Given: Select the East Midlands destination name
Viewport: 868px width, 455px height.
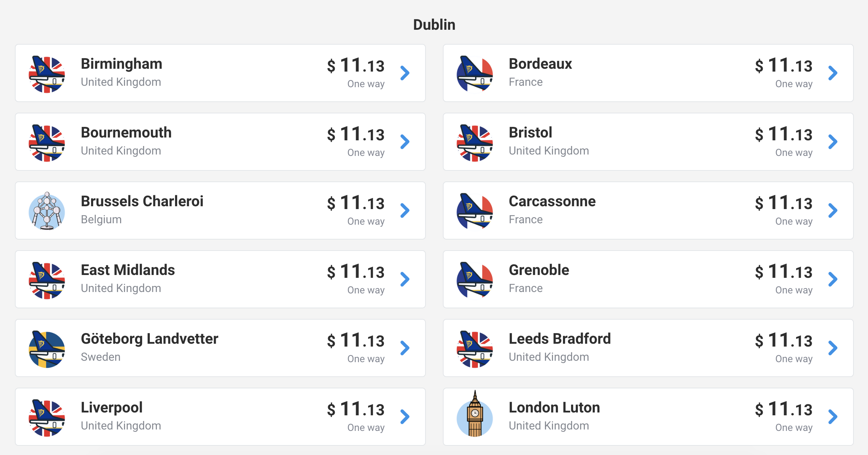Looking at the screenshot, I should click(x=128, y=270).
